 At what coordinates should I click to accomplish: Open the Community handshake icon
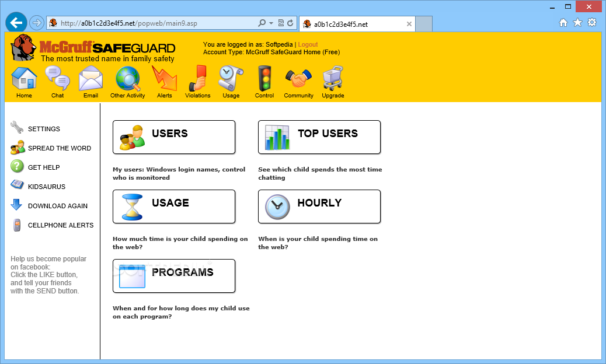[x=298, y=78]
